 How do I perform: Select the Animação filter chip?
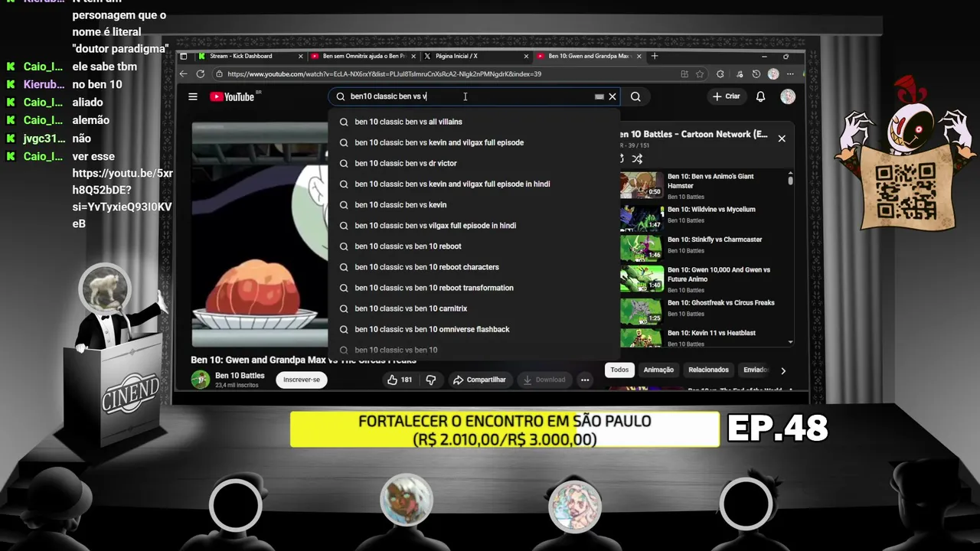[x=658, y=370]
